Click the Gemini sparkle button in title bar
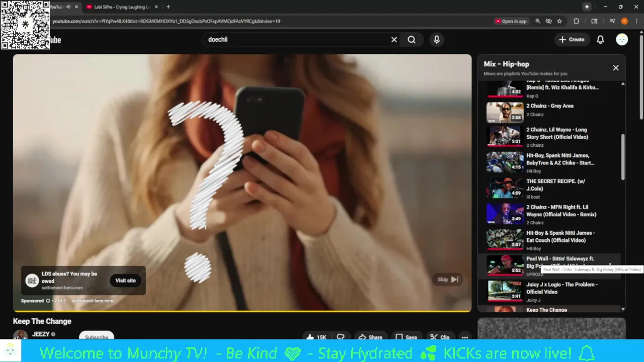Screen dimensions: 644x362 (587, 7)
